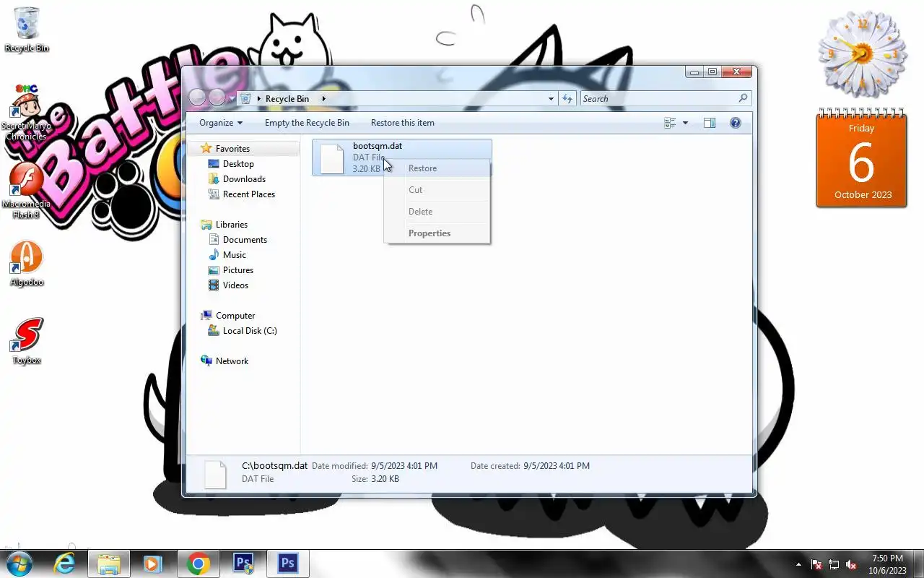
Task: Choose Delete in the context menu
Action: (437, 212)
